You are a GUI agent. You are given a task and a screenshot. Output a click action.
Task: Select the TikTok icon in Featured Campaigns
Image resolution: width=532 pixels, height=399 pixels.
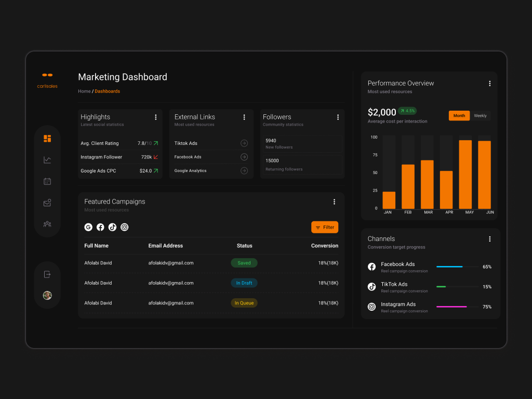pyautogui.click(x=112, y=227)
